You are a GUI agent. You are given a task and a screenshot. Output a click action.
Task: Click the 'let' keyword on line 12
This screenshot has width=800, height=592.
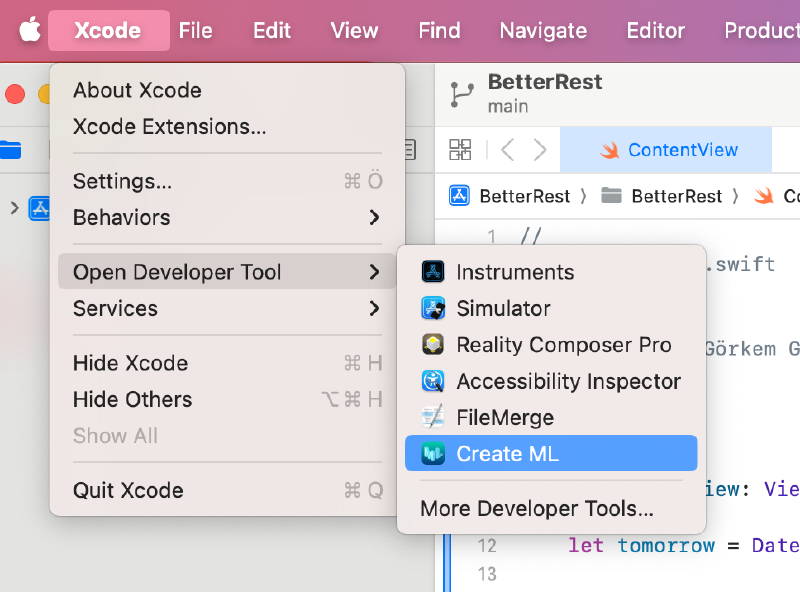coord(586,545)
